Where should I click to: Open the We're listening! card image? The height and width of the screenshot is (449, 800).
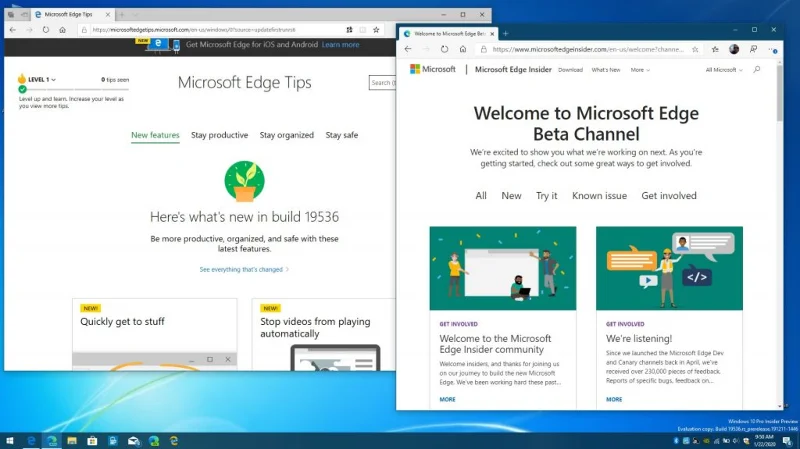pos(669,268)
